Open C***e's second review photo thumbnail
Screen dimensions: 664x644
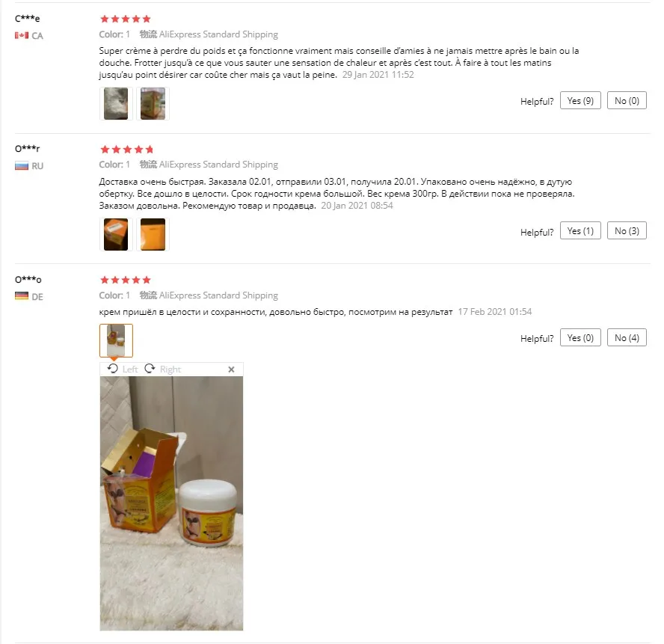coord(153,104)
